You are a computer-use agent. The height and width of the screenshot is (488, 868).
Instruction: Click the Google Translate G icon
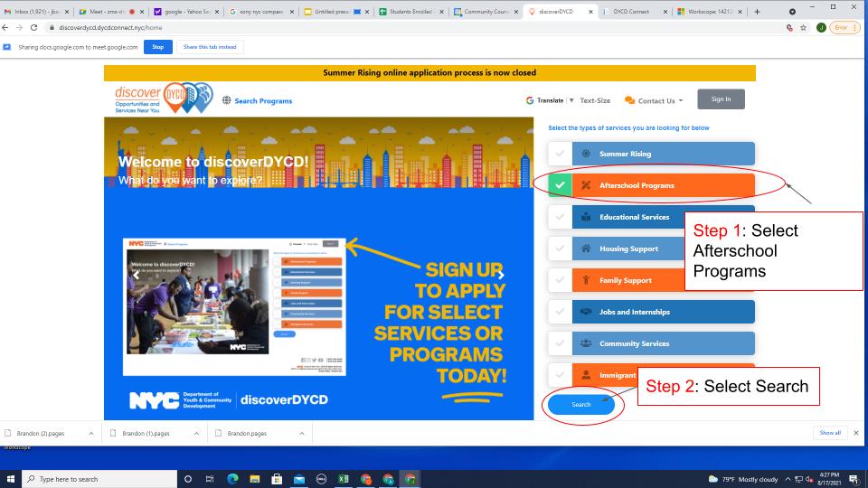coord(530,100)
